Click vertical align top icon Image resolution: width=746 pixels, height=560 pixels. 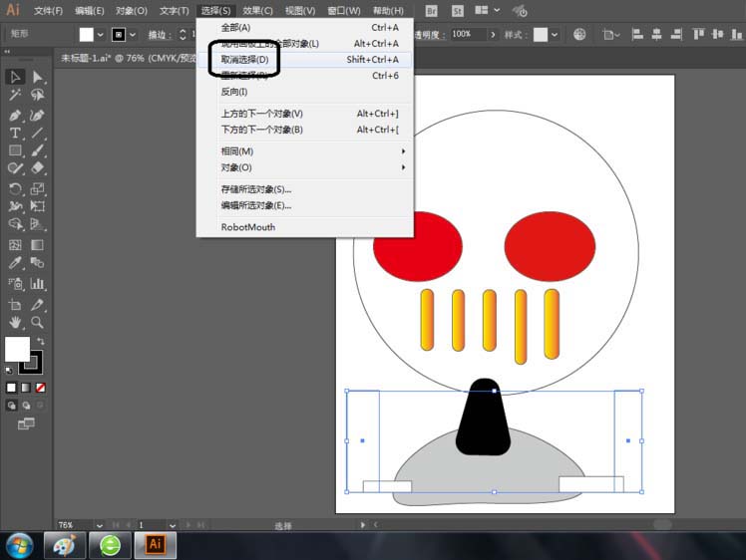(x=698, y=34)
